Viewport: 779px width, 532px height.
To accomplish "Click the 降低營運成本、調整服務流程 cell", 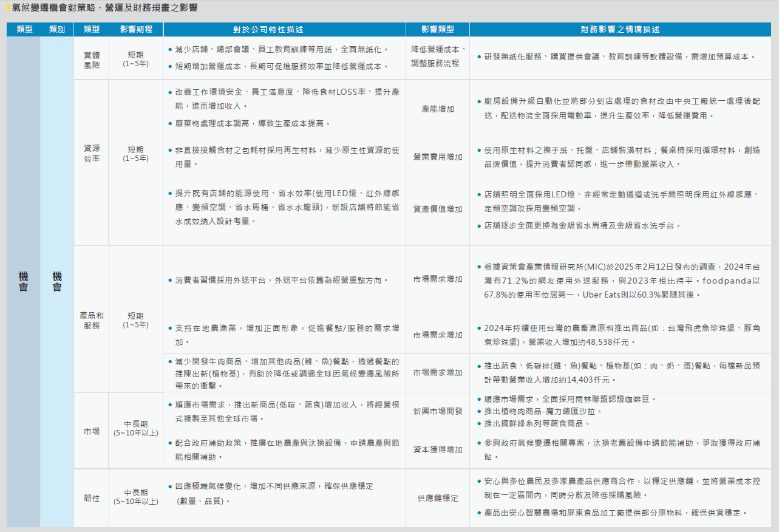I will tap(437, 56).
